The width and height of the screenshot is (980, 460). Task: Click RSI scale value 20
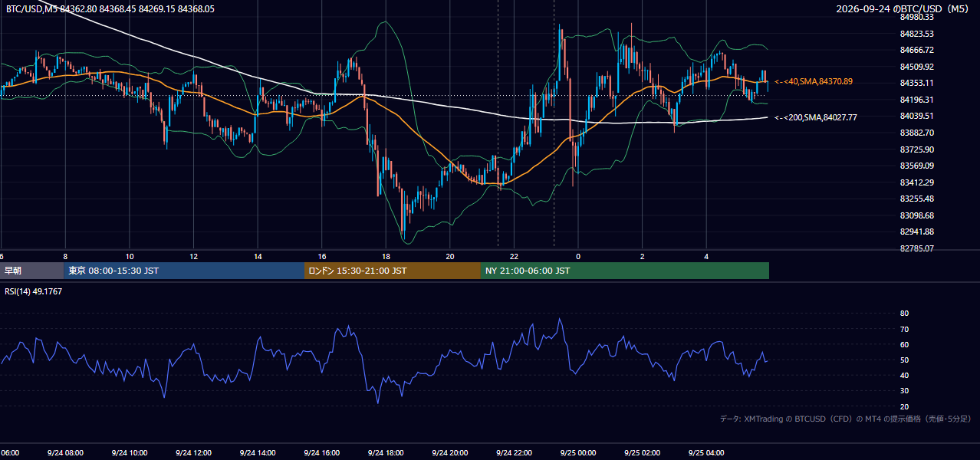pyautogui.click(x=904, y=406)
